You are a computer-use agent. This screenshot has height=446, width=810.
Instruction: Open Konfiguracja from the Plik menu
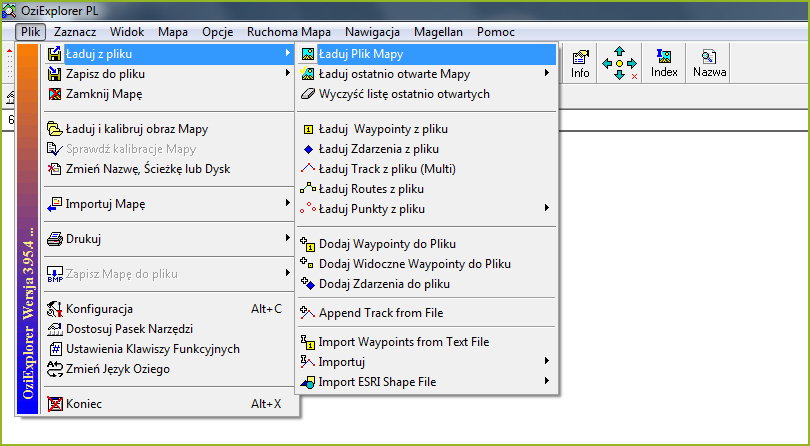tap(170, 309)
